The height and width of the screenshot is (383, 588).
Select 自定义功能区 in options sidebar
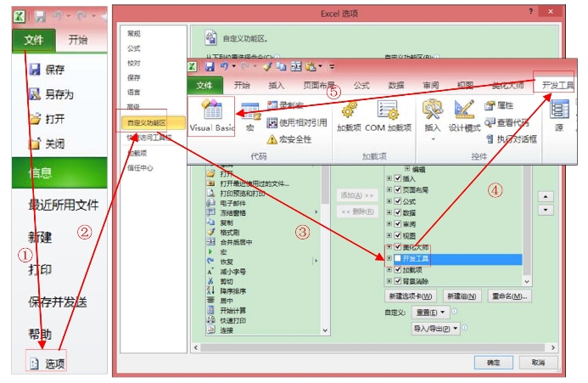(x=153, y=123)
